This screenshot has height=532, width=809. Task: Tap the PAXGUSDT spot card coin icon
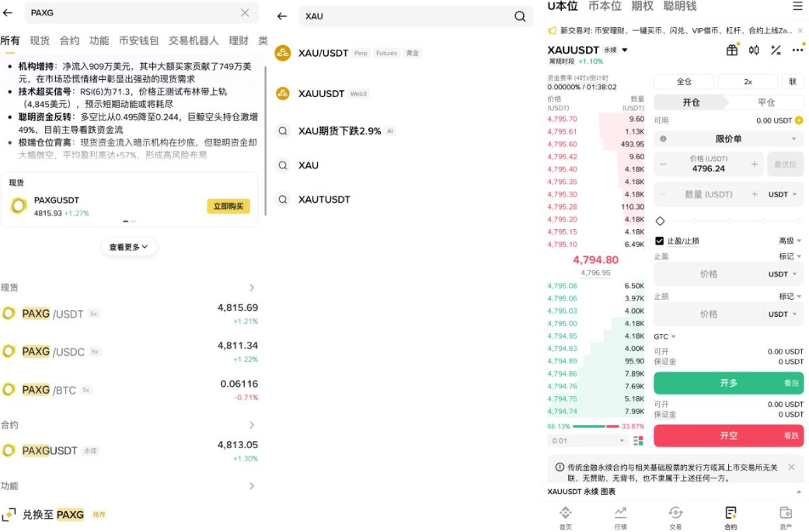coord(19,206)
